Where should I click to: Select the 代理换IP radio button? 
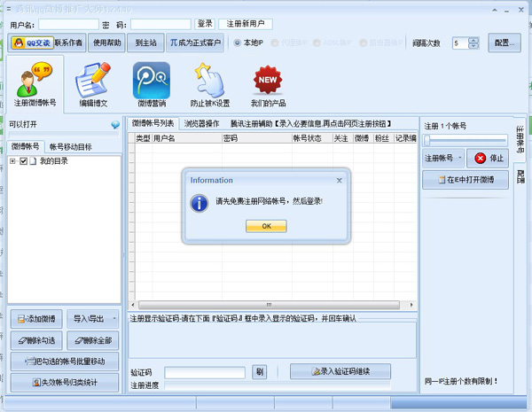pos(275,43)
